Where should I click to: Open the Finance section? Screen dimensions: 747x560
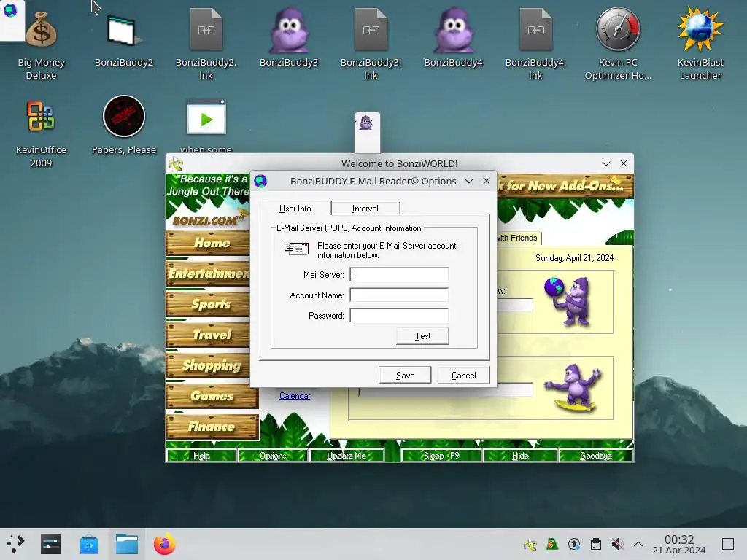(x=212, y=427)
